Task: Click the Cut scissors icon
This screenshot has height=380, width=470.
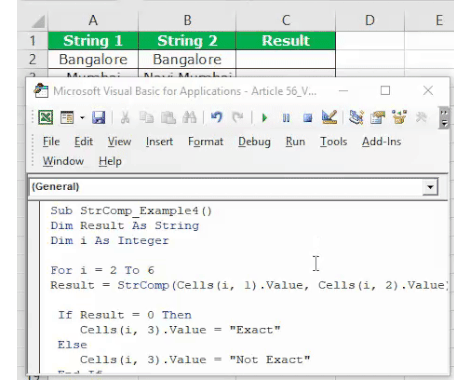Action: click(125, 117)
